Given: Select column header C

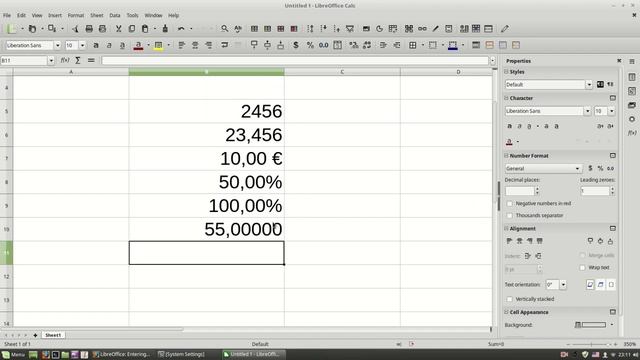Looking at the screenshot, I should pyautogui.click(x=342, y=72).
